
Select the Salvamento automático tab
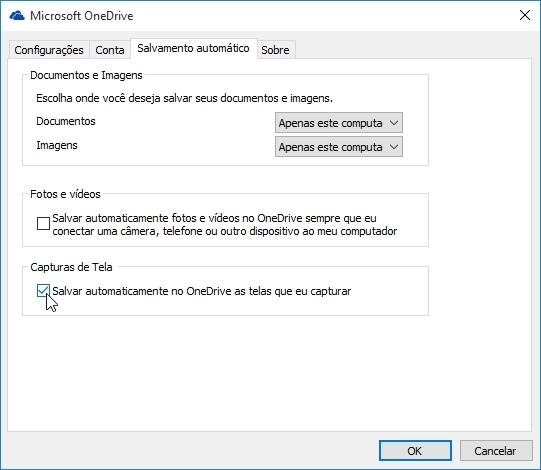pyautogui.click(x=193, y=48)
